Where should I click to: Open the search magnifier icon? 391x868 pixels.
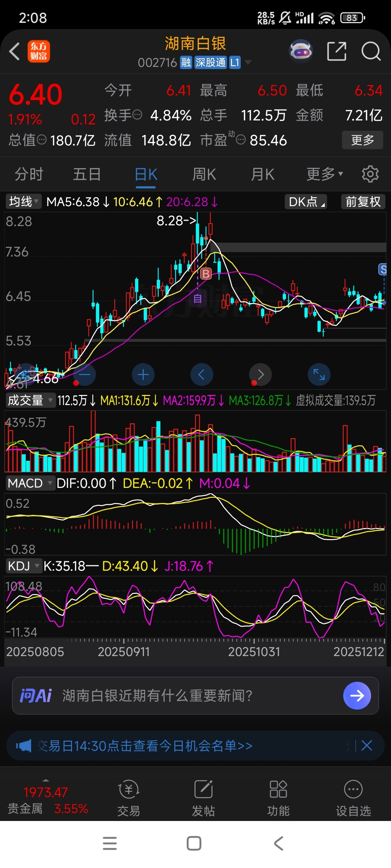[x=371, y=51]
